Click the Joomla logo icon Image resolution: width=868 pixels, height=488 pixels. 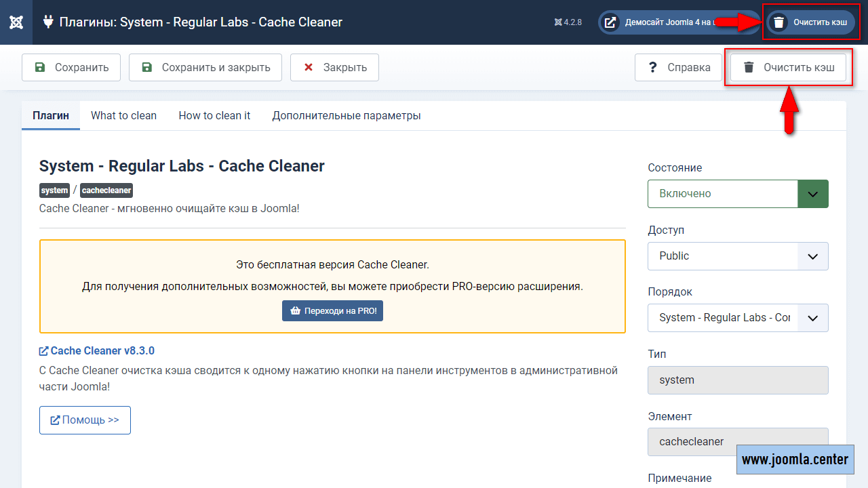point(17,22)
